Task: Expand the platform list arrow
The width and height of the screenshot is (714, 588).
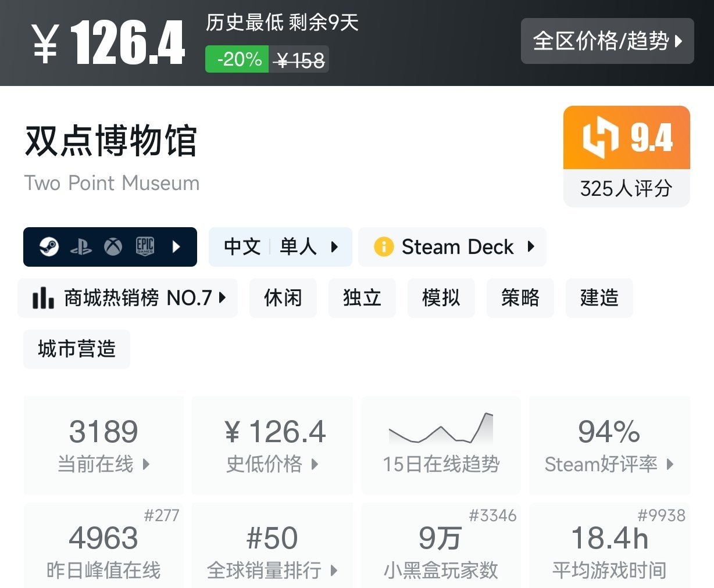Action: tap(177, 247)
